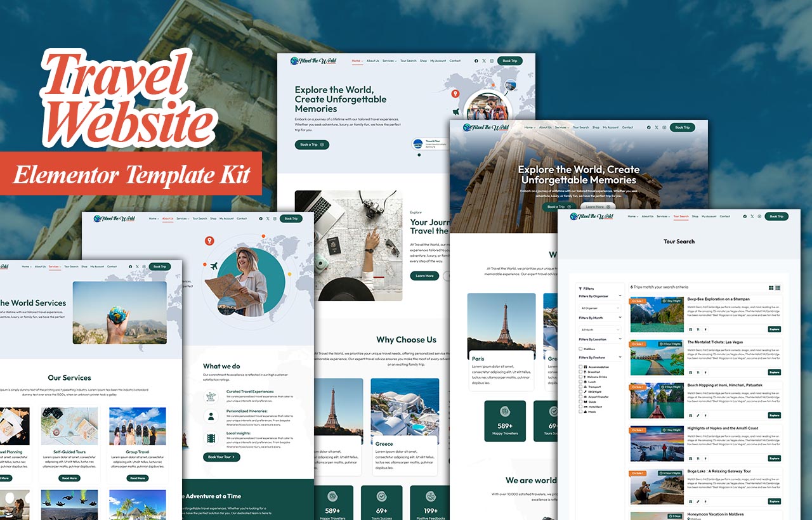The image size is (812, 520).
Task: Click Read More under Group Travel
Action: click(x=138, y=478)
